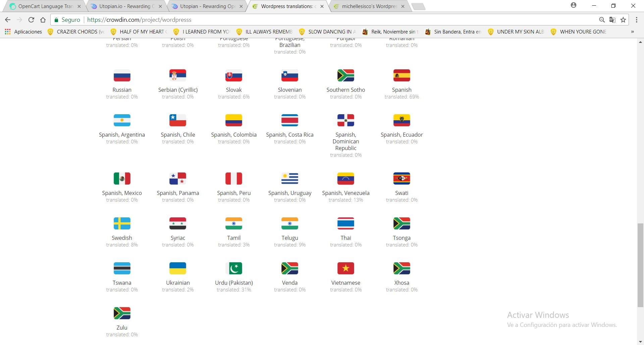Open the SLOW DANCING IN A bookmark
Image resolution: width=644 pixels, height=345 pixels.
[328, 32]
